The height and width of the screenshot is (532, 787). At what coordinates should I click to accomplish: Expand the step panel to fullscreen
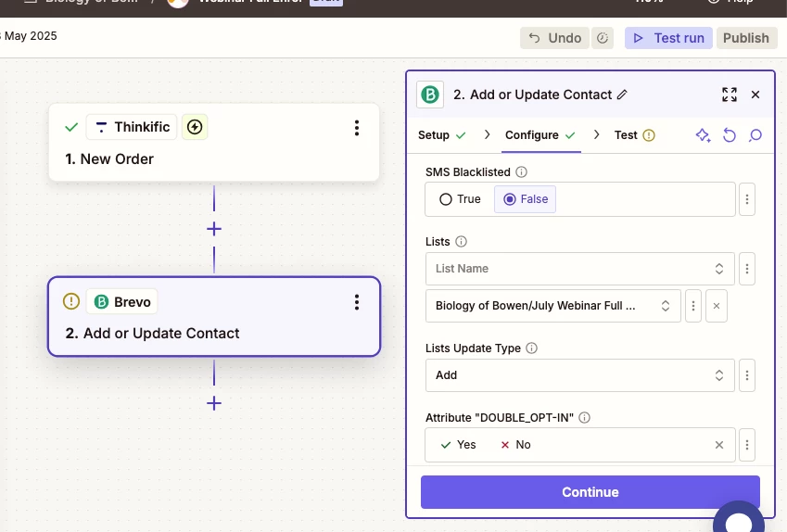click(x=730, y=95)
